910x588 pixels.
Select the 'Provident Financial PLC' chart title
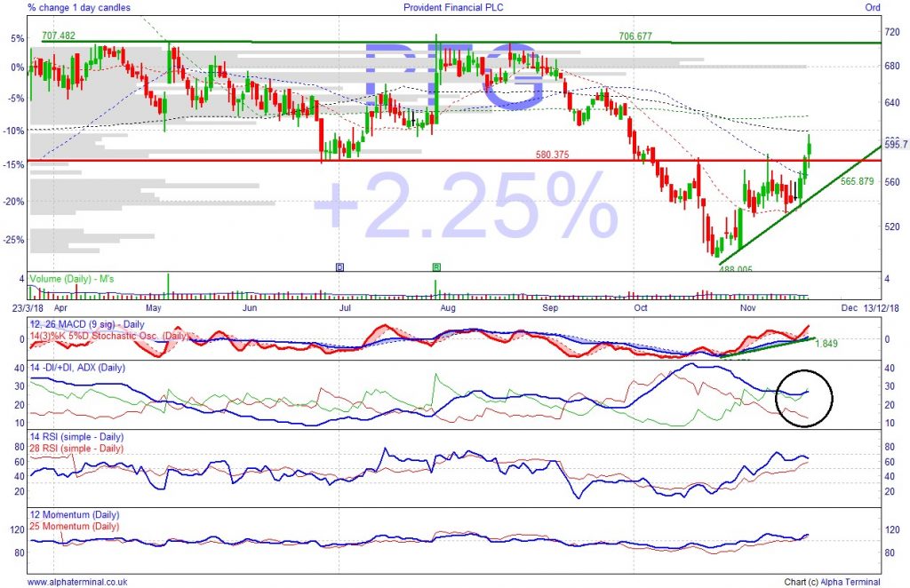coord(453,7)
